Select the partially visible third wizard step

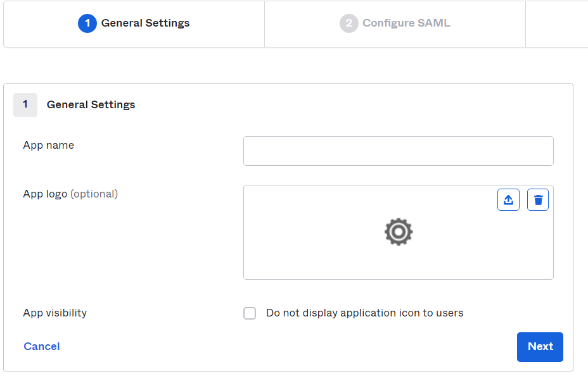(x=557, y=24)
